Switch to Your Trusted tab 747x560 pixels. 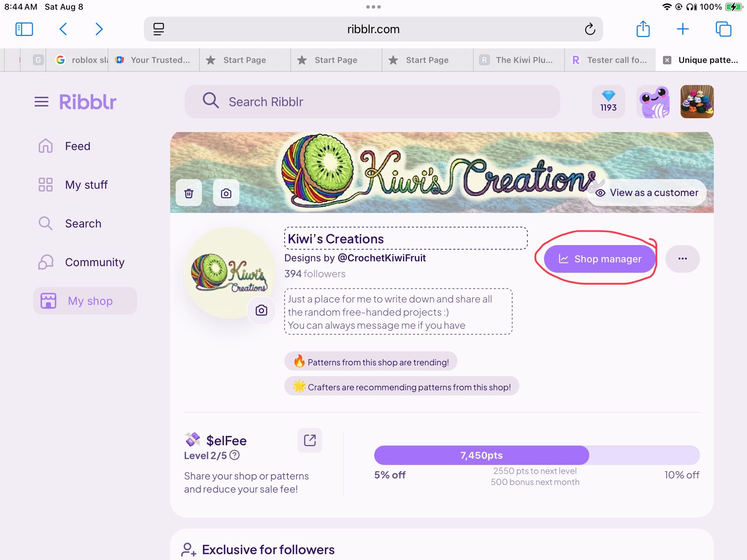154,60
